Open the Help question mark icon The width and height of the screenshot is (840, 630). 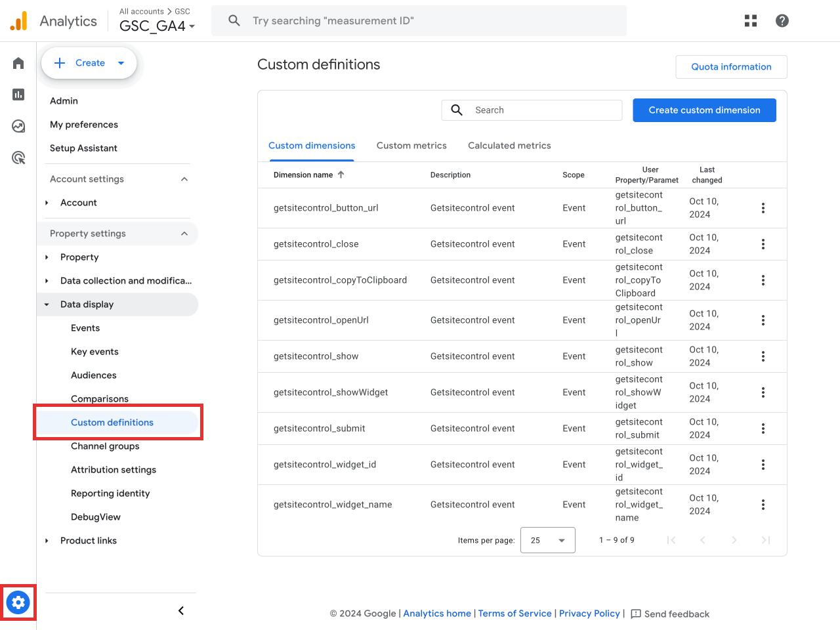(782, 20)
